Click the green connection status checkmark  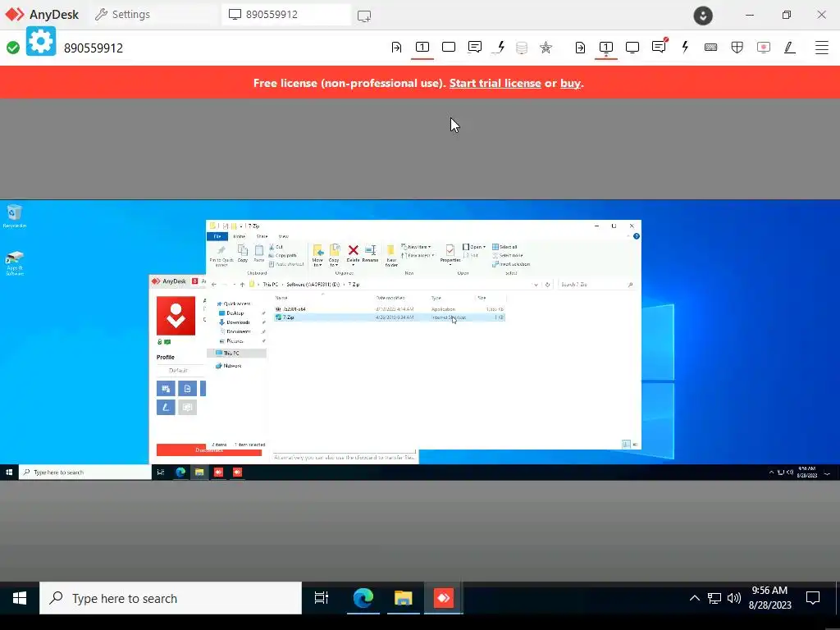pos(13,48)
